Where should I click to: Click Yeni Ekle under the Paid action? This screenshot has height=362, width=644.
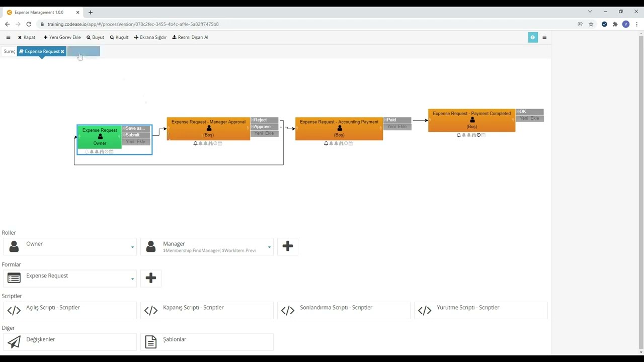coord(397,127)
